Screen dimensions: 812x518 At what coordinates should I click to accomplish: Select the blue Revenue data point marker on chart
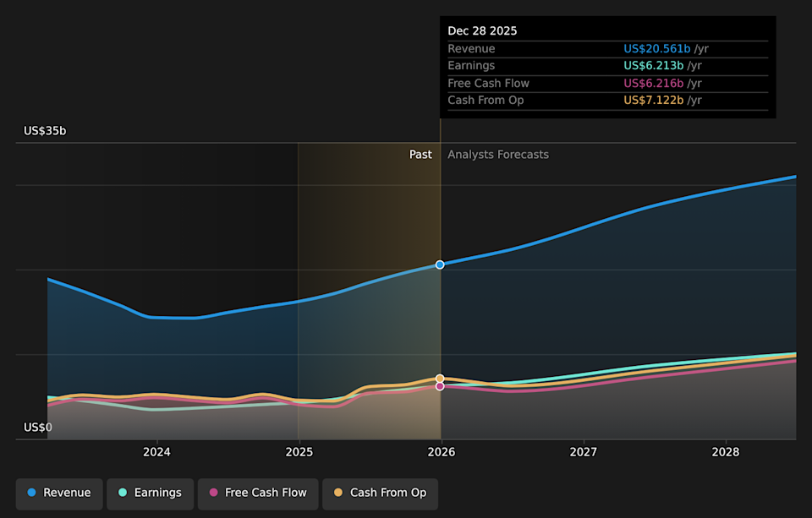point(440,264)
